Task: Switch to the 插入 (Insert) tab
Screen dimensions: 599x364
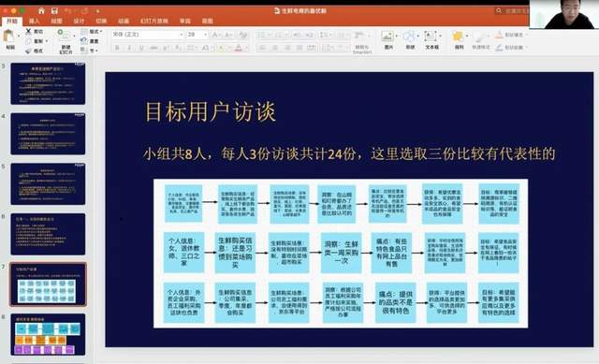Action: tap(34, 21)
